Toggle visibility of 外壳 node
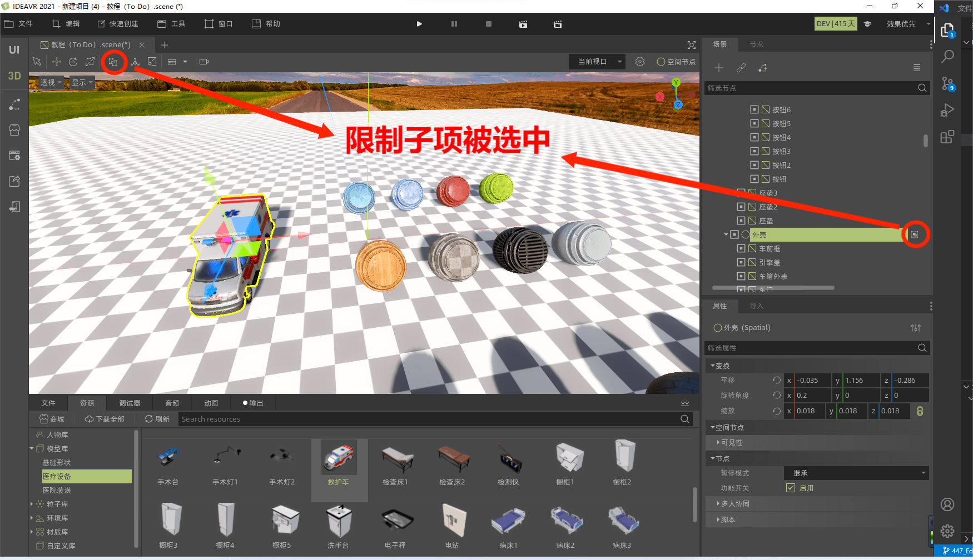 734,234
